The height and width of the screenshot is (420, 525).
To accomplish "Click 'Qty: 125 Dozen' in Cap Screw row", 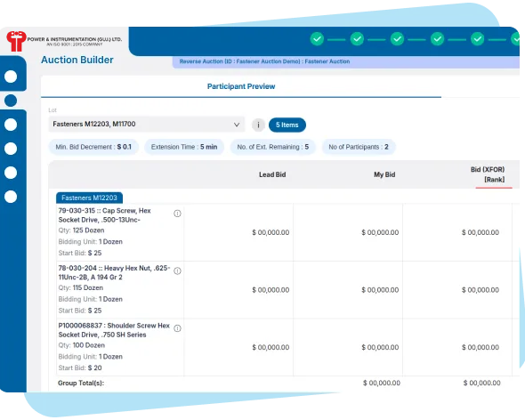I will [81, 230].
